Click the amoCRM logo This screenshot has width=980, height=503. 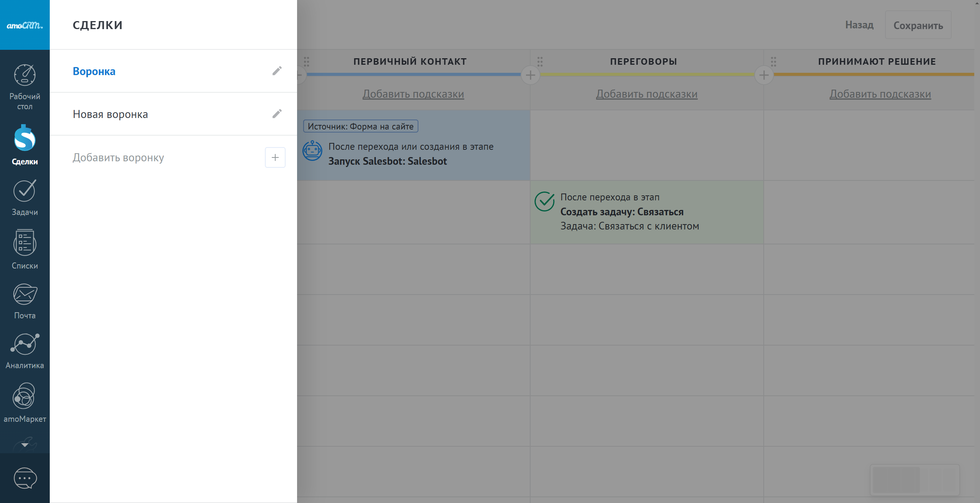24,25
